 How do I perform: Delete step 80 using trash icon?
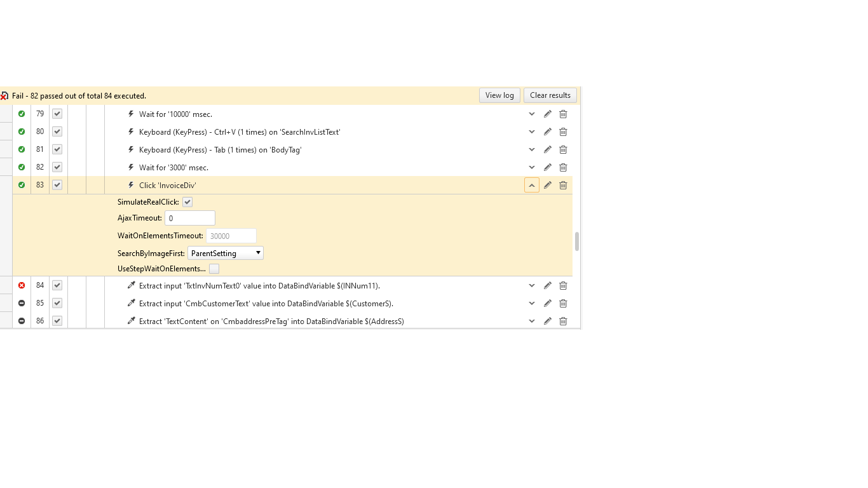tap(563, 132)
